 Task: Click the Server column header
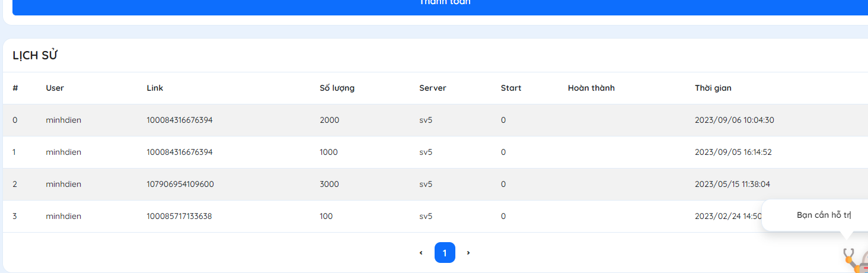coord(432,88)
